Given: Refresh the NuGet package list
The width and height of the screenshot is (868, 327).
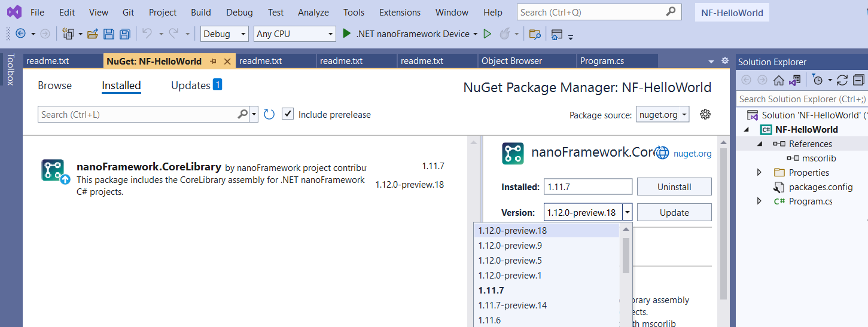Looking at the screenshot, I should 269,114.
